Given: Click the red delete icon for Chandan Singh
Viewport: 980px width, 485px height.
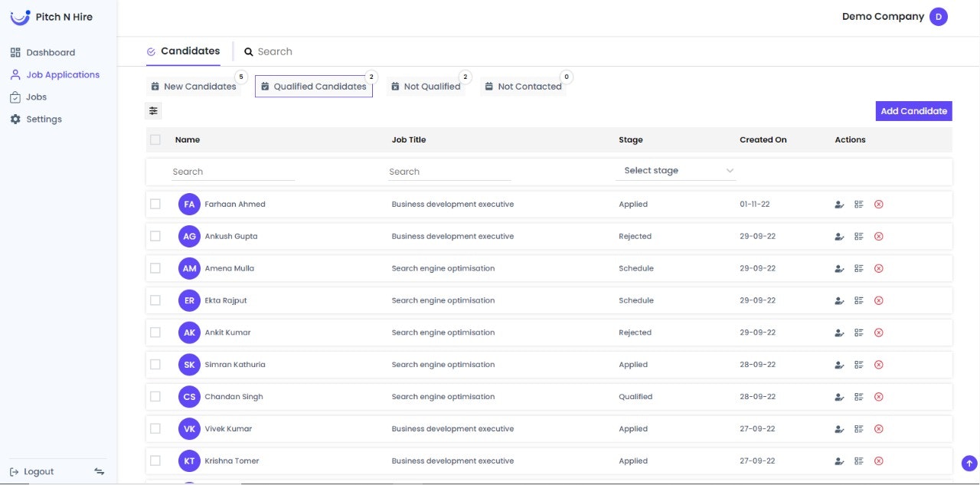Looking at the screenshot, I should click(x=879, y=398).
